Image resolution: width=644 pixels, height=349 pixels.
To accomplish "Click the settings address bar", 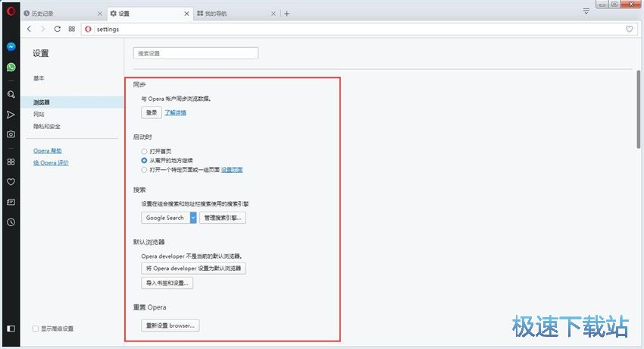I will point(358,29).
